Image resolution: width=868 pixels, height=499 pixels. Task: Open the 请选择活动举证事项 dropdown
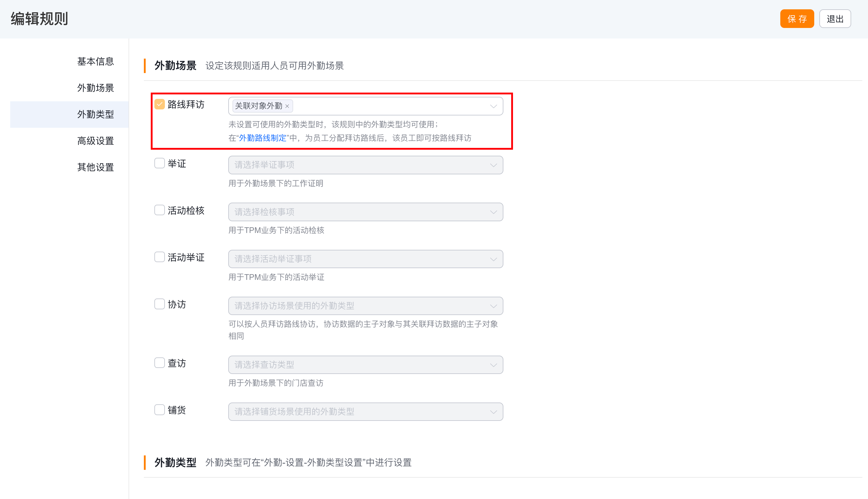pyautogui.click(x=366, y=259)
